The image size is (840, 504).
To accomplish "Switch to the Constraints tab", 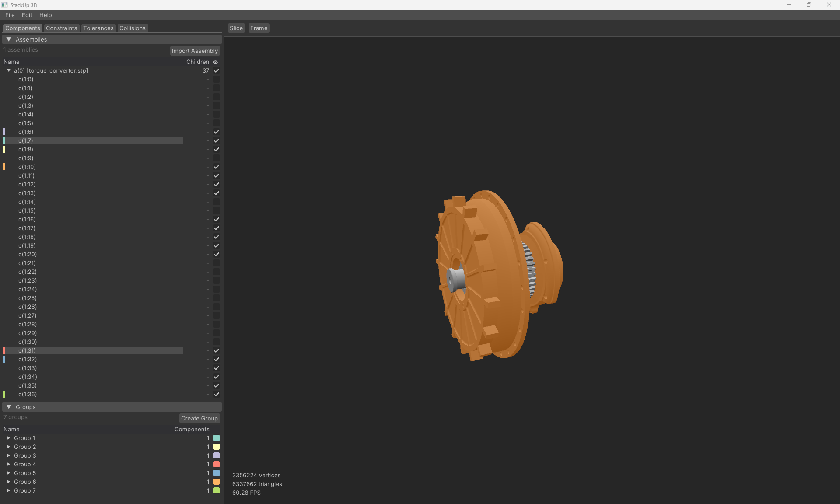I will pos(61,28).
